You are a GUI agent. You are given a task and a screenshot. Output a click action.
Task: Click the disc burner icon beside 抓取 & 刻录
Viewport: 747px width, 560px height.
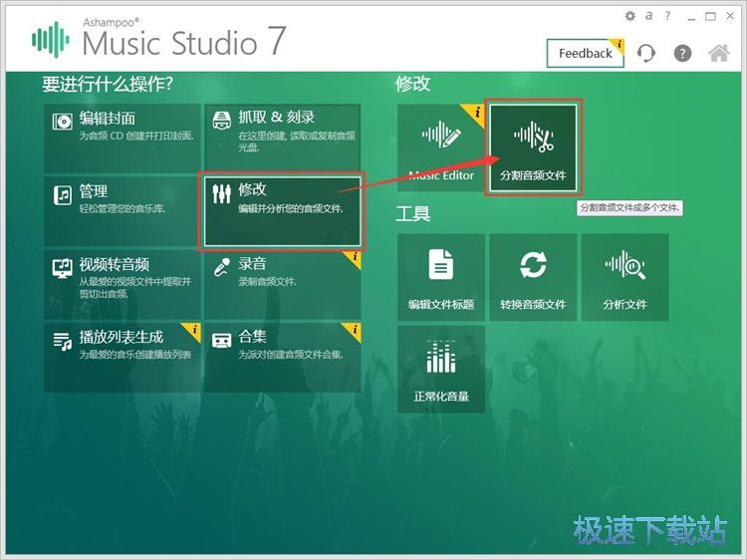(221, 121)
